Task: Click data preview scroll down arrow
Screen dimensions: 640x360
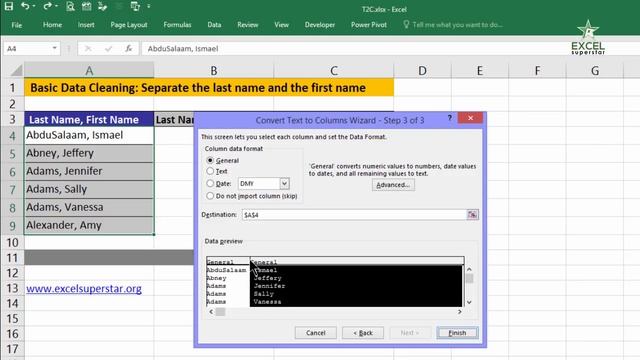Action: pos(469,302)
